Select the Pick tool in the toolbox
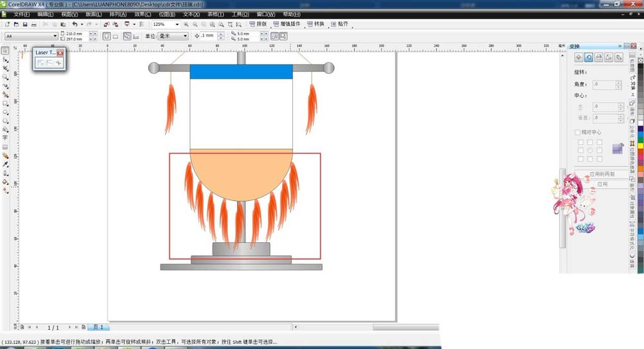Image resolution: width=644 pixels, height=349 pixels. (x=5, y=50)
